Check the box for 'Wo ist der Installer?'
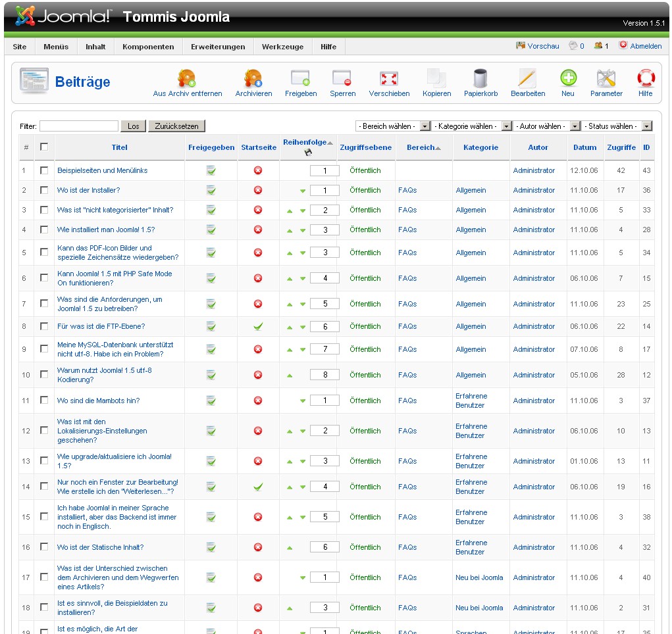The image size is (672, 634). [44, 190]
